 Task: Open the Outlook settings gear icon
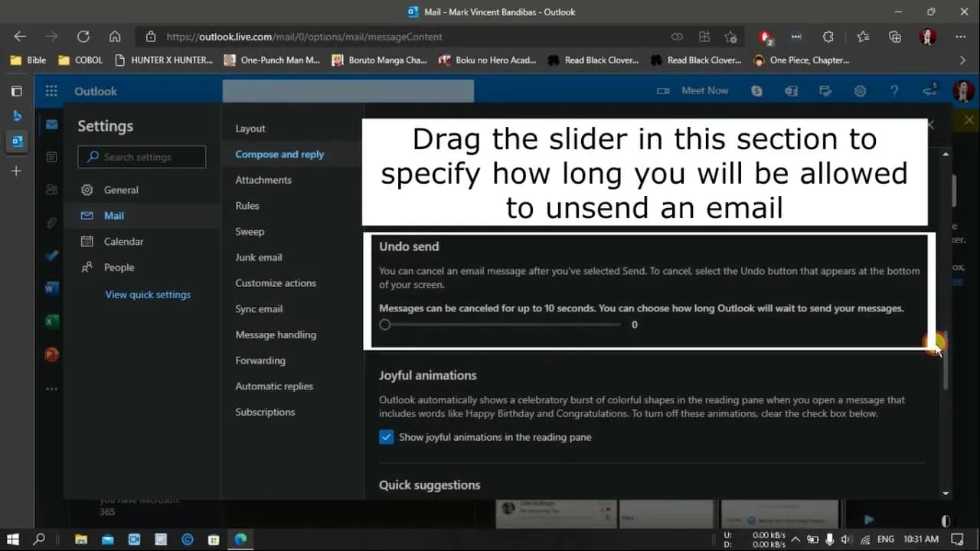860,91
